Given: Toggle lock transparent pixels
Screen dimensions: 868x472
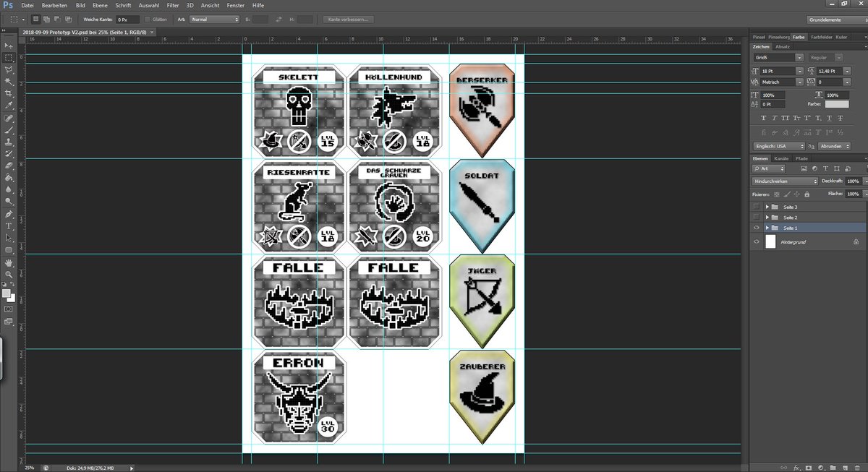Looking at the screenshot, I should 776,194.
